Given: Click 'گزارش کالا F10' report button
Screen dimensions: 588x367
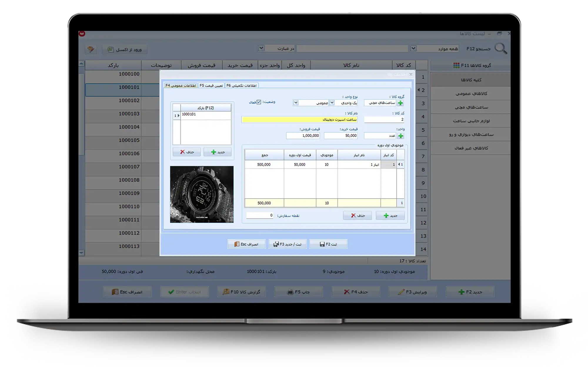Looking at the screenshot, I should (241, 292).
